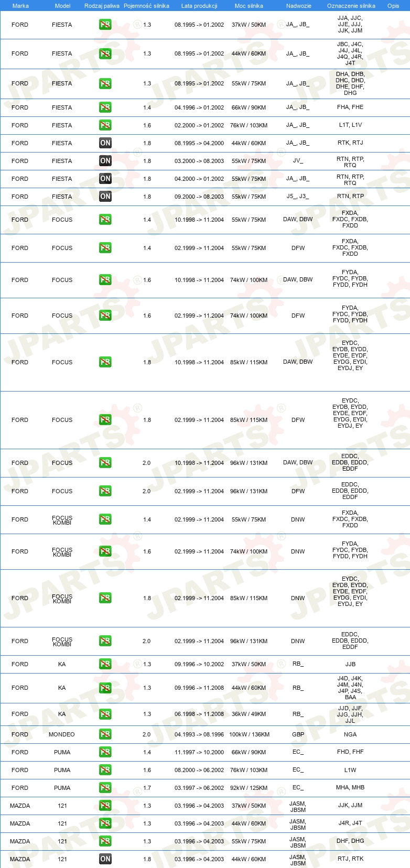Click the Lata produkcji column header
This screenshot has height=868, width=410.
199,6
